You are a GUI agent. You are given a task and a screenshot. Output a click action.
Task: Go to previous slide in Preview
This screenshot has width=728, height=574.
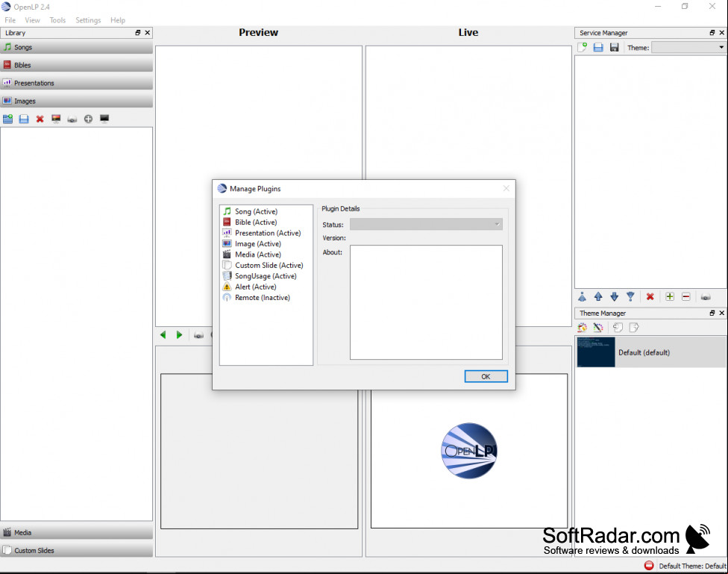(x=163, y=334)
